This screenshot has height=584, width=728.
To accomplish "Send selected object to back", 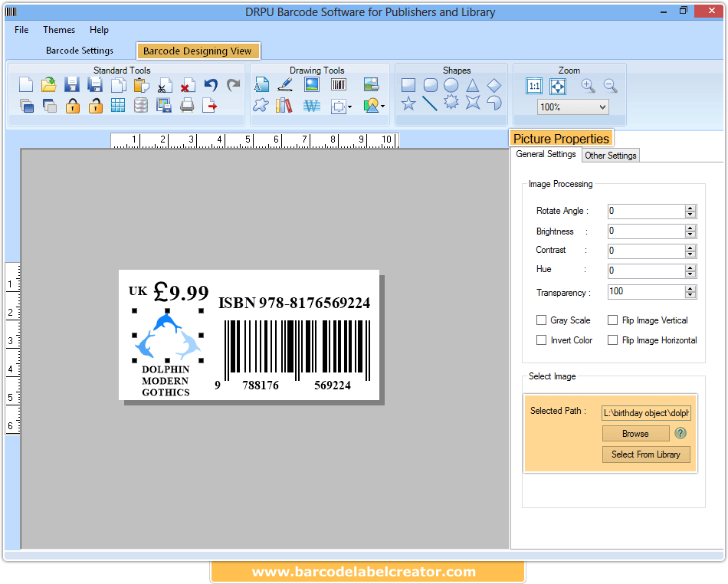I will point(49,106).
